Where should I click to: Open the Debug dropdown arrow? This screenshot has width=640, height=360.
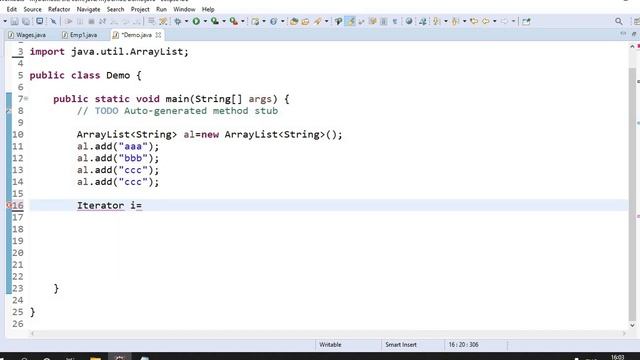(187, 21)
